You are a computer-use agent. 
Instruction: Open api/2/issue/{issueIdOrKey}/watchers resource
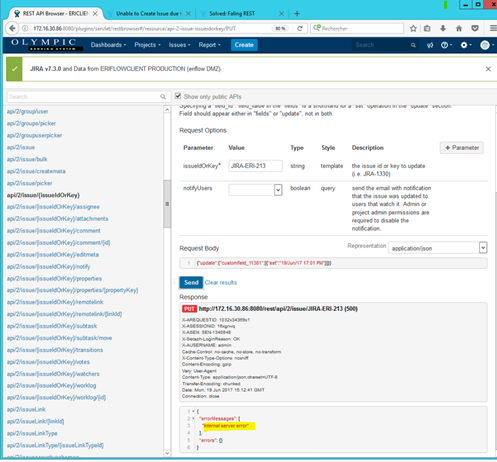[x=53, y=374]
